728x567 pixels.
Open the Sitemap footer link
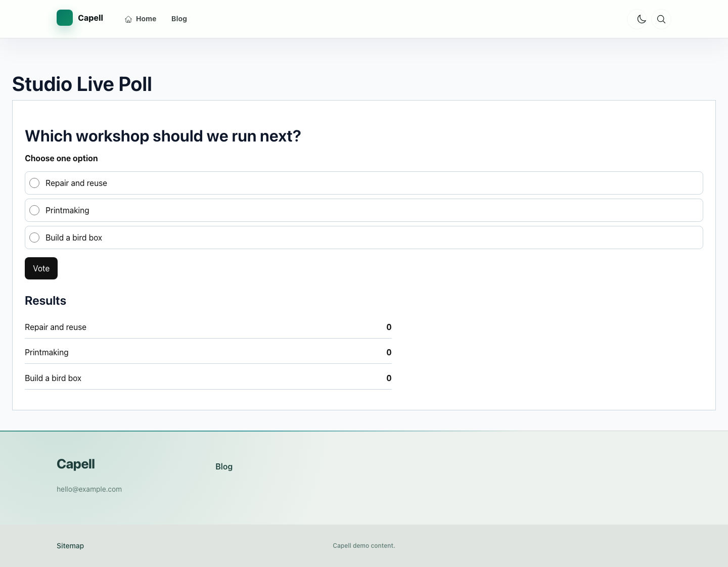[x=70, y=546]
